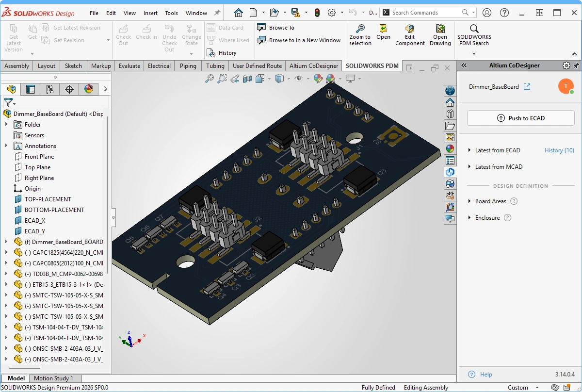Open the Altium CoDesigner task pane icon
This screenshot has width=582, height=392.
pos(450,172)
